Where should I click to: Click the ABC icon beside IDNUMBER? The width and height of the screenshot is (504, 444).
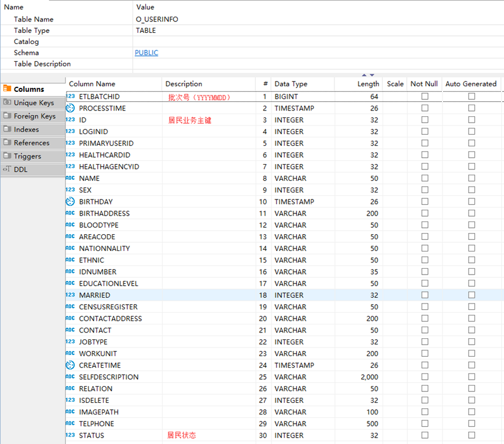[70, 272]
